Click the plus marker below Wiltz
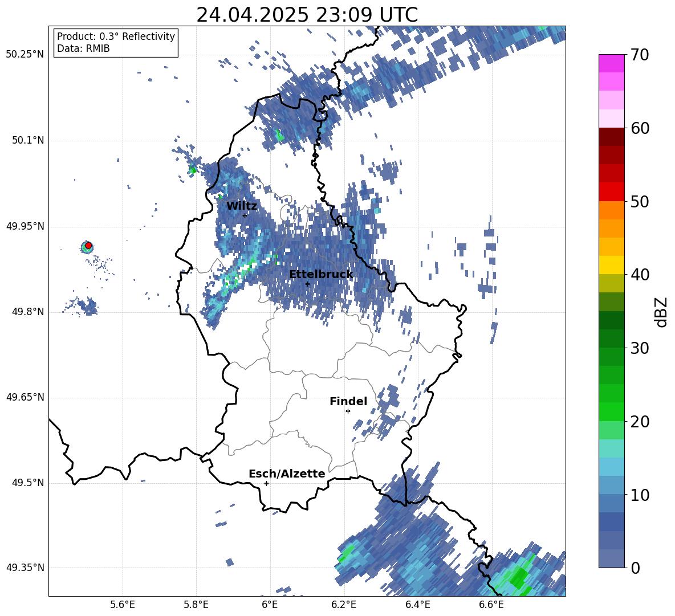675x616 pixels. click(x=245, y=215)
